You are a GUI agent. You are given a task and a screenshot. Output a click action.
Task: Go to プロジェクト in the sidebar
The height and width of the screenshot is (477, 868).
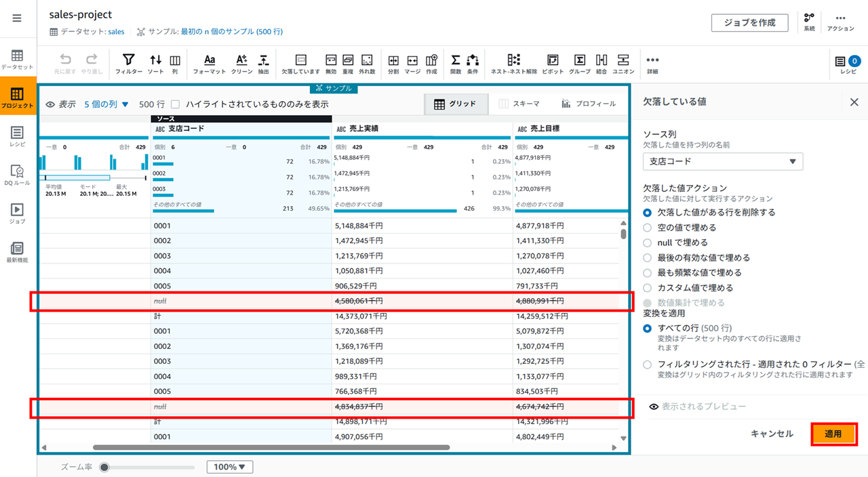18,97
